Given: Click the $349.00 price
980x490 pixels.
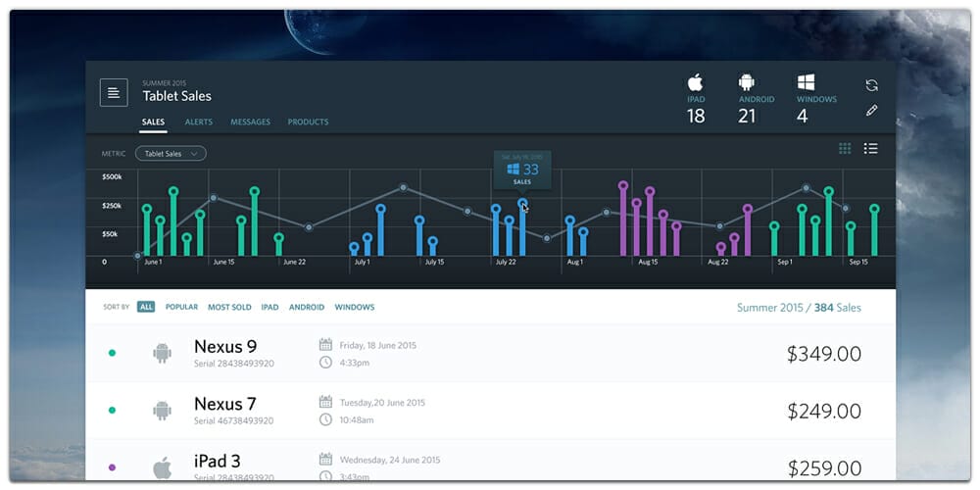Looking at the screenshot, I should coord(824,354).
